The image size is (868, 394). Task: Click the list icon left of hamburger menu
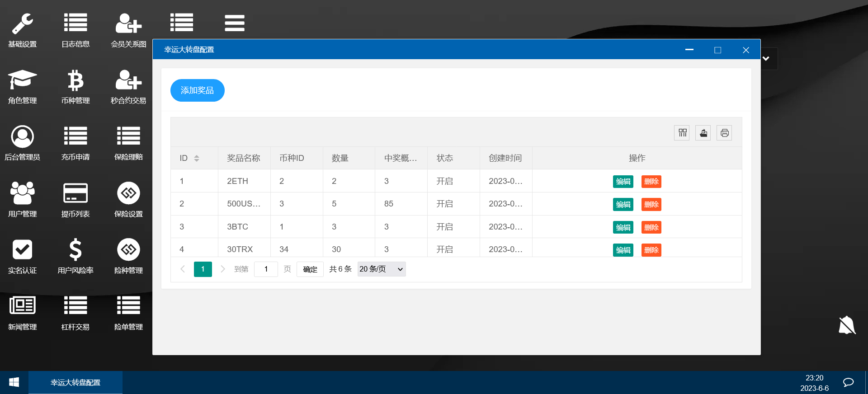(182, 23)
